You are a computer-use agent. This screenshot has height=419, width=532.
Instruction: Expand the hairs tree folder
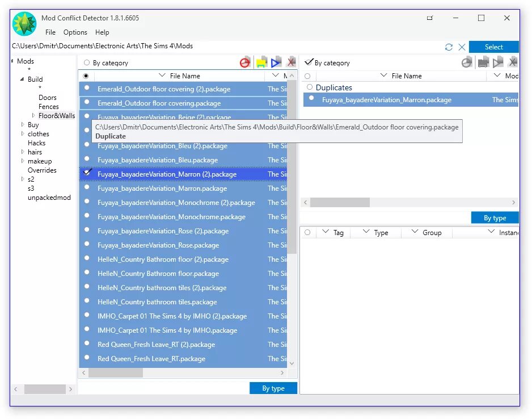point(22,152)
